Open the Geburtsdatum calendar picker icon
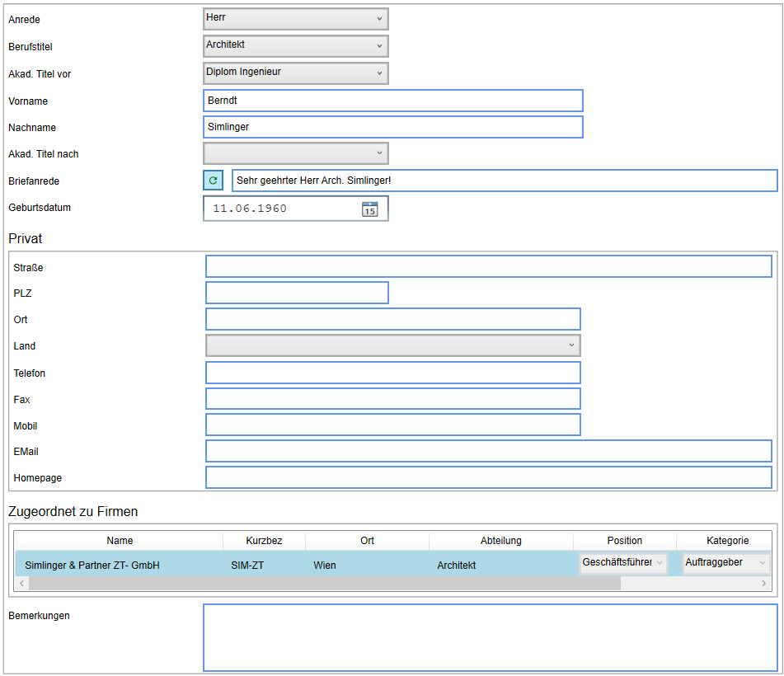The height and width of the screenshot is (676, 784). coord(369,209)
